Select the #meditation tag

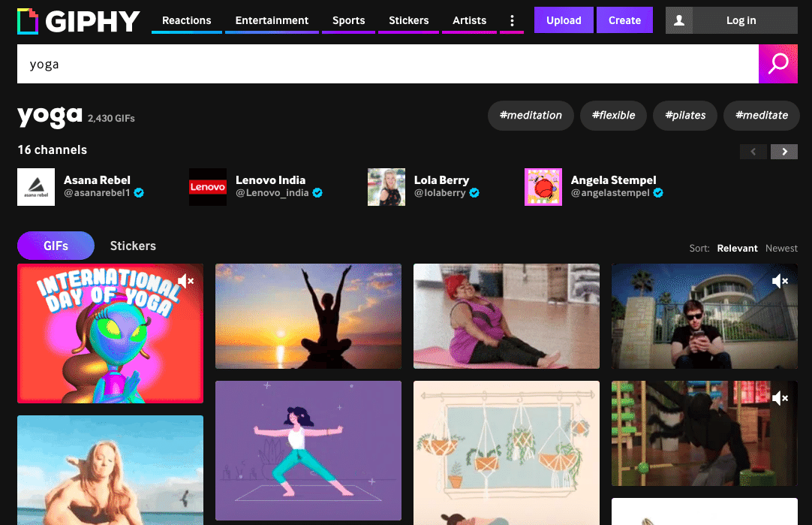pos(531,115)
